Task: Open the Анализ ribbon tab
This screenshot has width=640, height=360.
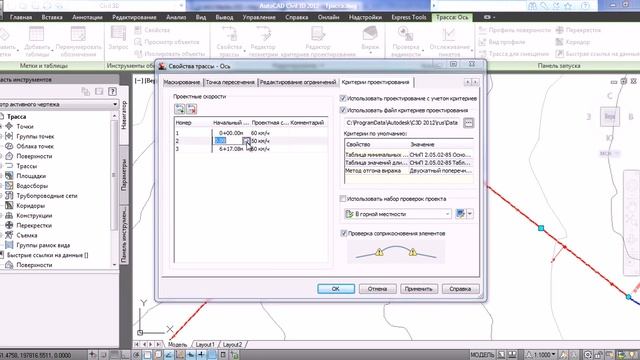Action: (x=176, y=17)
